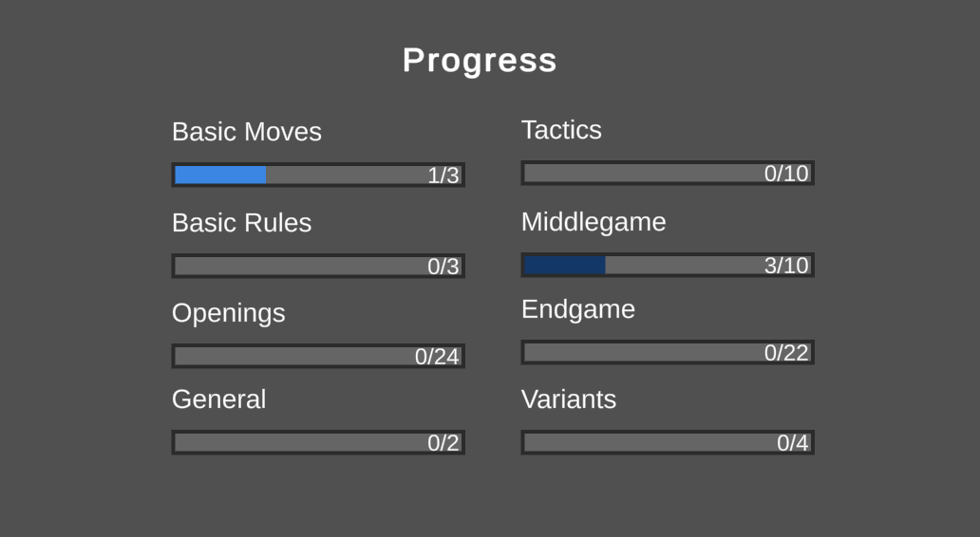Click the Variants progress bar
Viewport: 980px width, 537px height.
(x=668, y=442)
